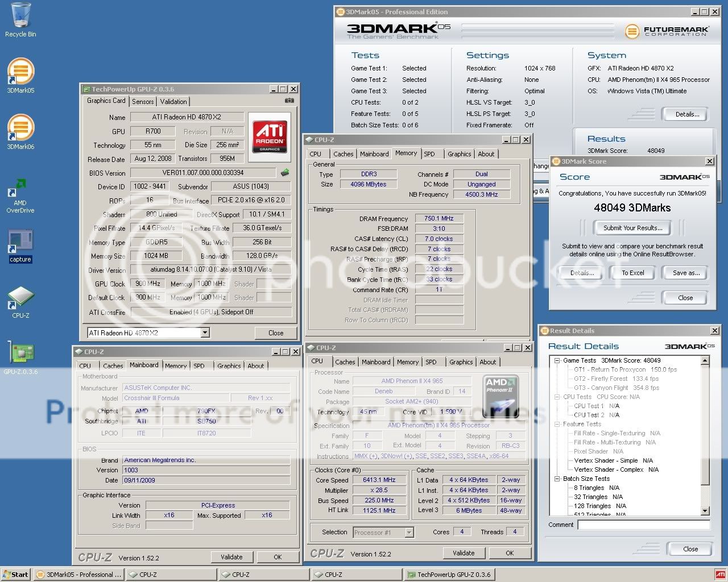This screenshot has width=728, height=582.
Task: Collapse the CPU Tests tree node
Action: pyautogui.click(x=557, y=397)
